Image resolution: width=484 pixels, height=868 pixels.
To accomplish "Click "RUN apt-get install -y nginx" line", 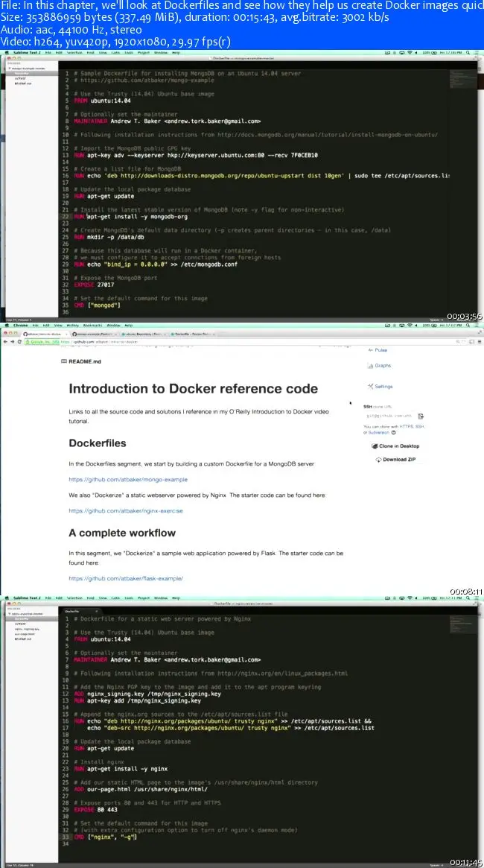I will click(121, 769).
